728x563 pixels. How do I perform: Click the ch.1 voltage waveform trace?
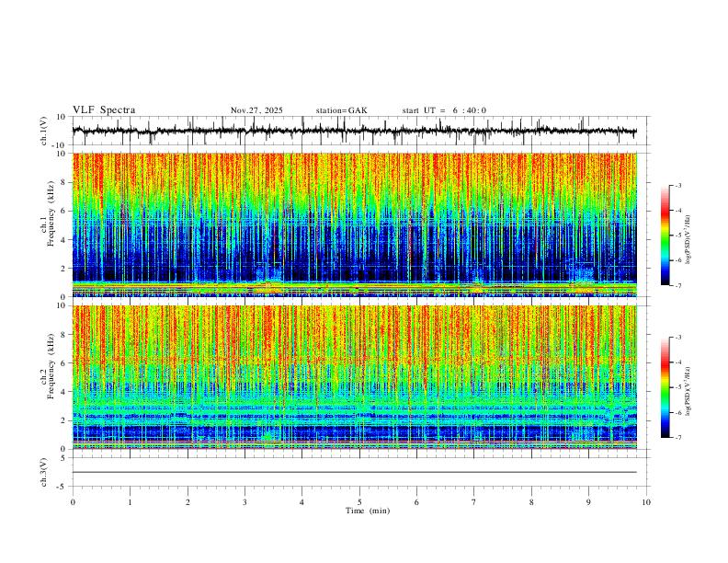pos(354,131)
